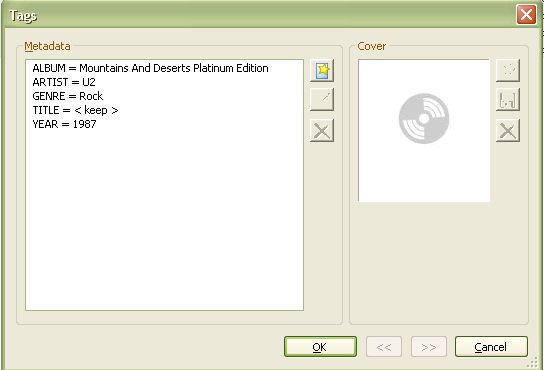Go to previous file with << button
544x370 pixels.
pos(384,346)
